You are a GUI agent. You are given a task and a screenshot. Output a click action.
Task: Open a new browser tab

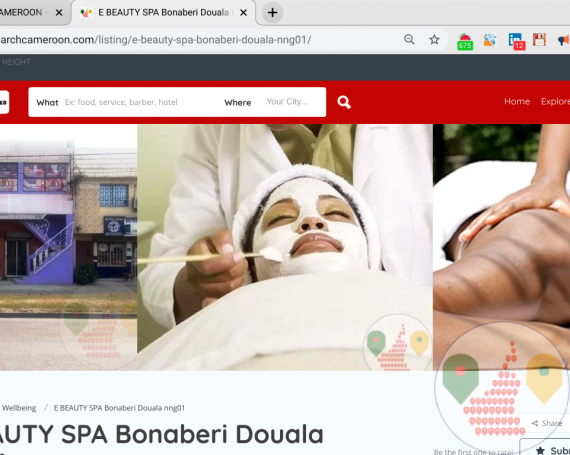(272, 13)
